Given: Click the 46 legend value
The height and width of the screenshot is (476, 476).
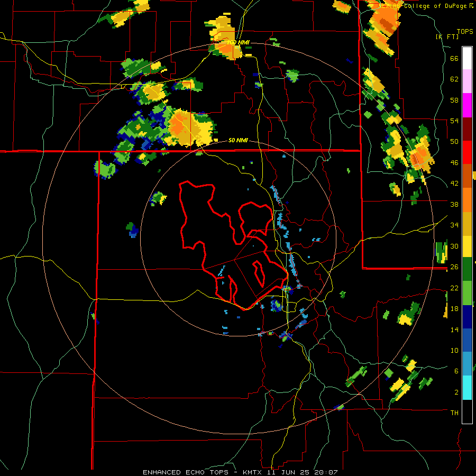Looking at the screenshot, I should 454,163.
